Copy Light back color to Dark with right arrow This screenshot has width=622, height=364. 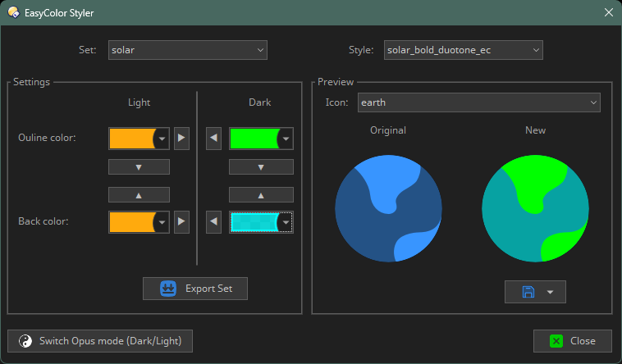point(181,221)
